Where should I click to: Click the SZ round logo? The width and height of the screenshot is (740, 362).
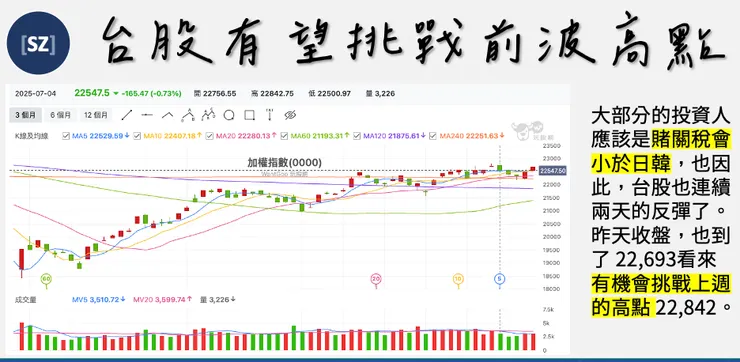(38, 43)
